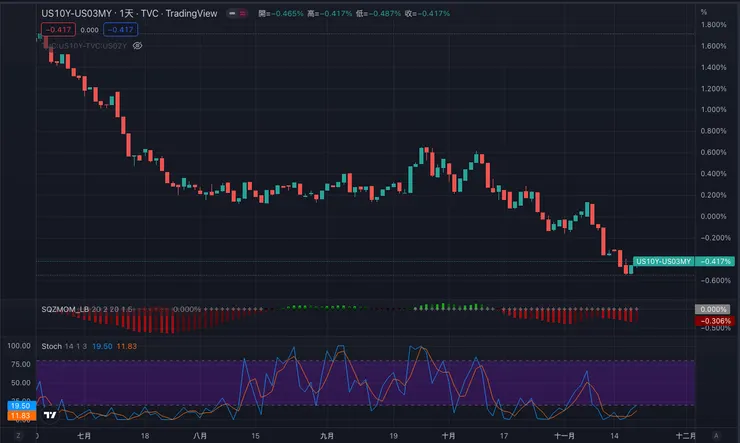The height and width of the screenshot is (443, 740).
Task: Click red sell price button -0.417
Action: pyautogui.click(x=59, y=30)
